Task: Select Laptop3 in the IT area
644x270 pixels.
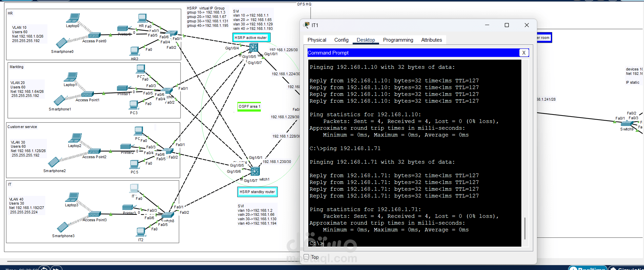Action: tap(72, 197)
